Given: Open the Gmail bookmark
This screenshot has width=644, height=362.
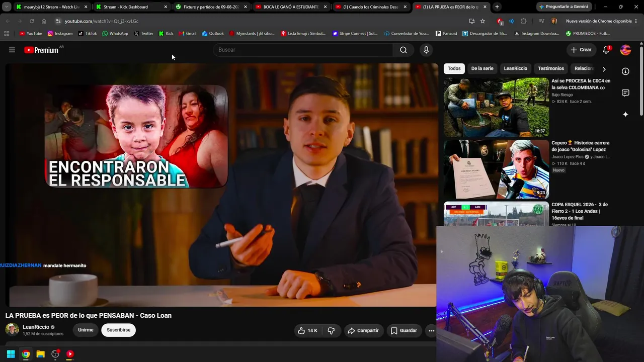Looking at the screenshot, I should 187,34.
